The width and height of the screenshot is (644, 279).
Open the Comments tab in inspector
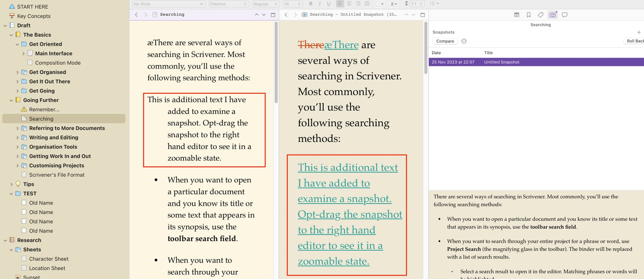click(565, 15)
